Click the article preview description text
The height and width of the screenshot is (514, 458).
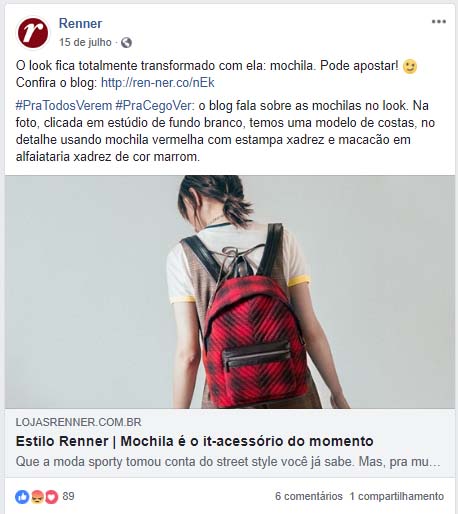(228, 462)
